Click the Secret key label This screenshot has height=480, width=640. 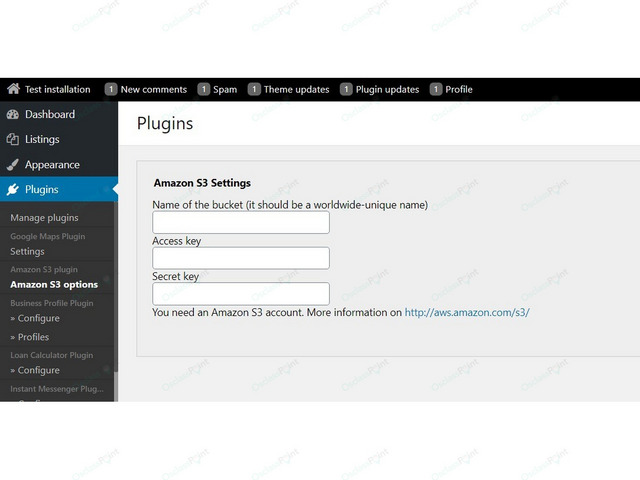coord(176,277)
